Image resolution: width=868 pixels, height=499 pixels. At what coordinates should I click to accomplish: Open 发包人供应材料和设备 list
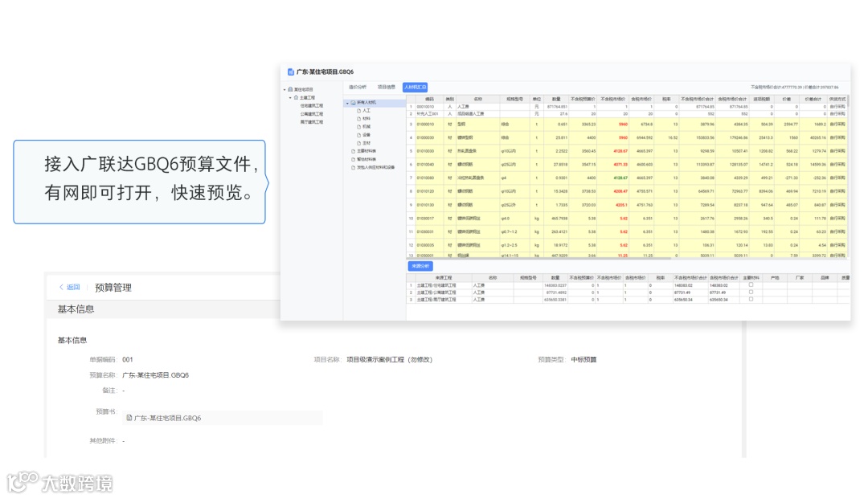point(376,167)
